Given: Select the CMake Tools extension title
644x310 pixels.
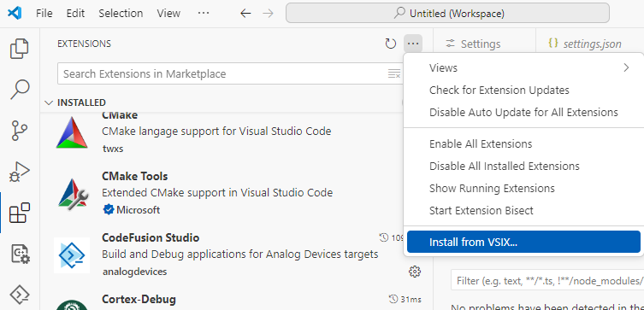Looking at the screenshot, I should (135, 176).
